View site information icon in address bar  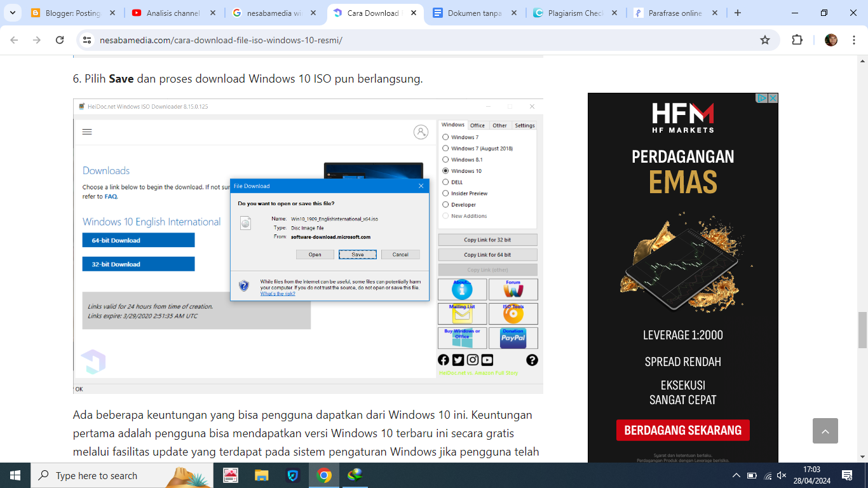coord(88,40)
